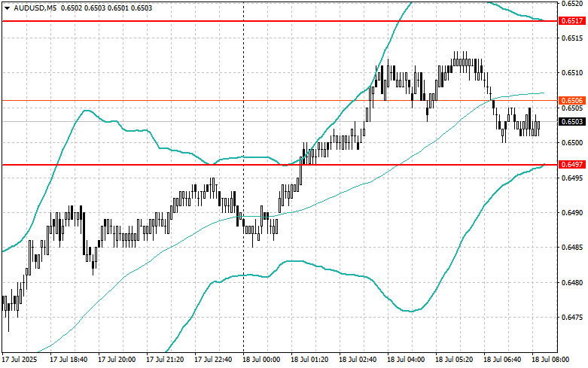Select the red 0.6517 price level label
Screen dimensions: 588x368
pyautogui.click(x=572, y=21)
